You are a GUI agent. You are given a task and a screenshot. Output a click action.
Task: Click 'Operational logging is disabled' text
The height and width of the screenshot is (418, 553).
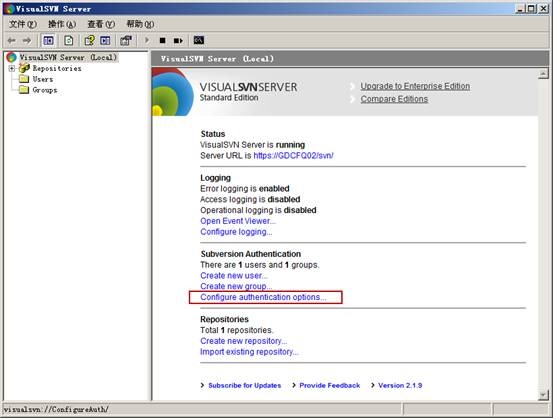[x=258, y=210]
